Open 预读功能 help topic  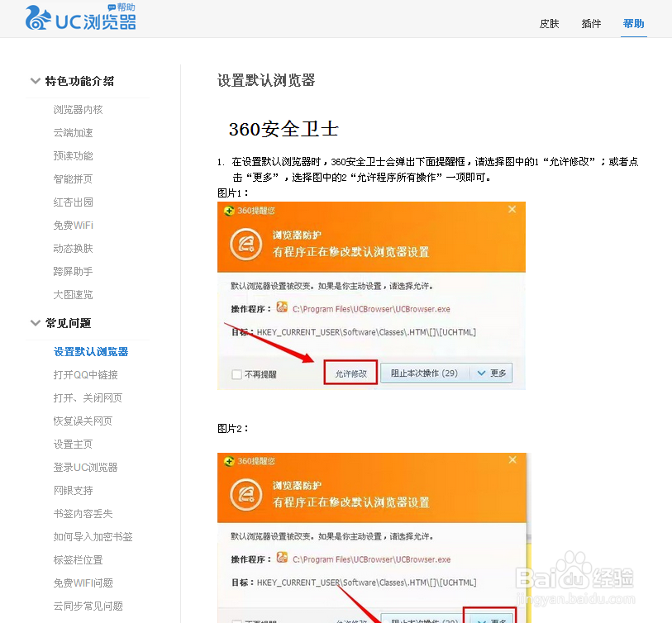coord(73,156)
